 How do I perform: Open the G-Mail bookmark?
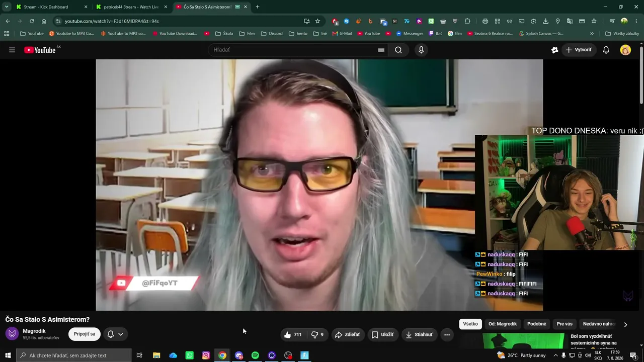342,34
